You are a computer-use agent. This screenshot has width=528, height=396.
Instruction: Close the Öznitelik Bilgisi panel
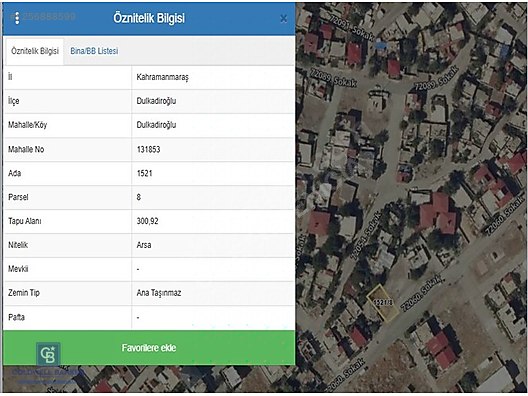[x=284, y=19]
